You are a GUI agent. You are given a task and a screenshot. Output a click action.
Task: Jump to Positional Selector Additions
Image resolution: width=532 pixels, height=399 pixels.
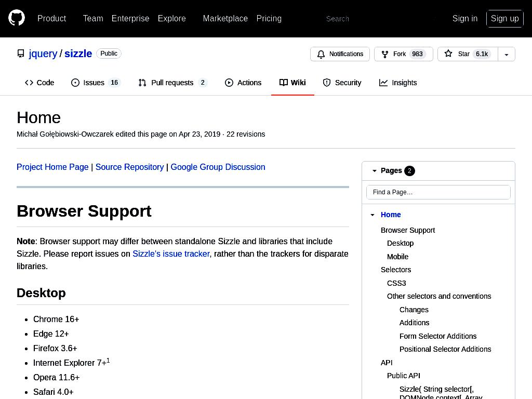pyautogui.click(x=445, y=349)
